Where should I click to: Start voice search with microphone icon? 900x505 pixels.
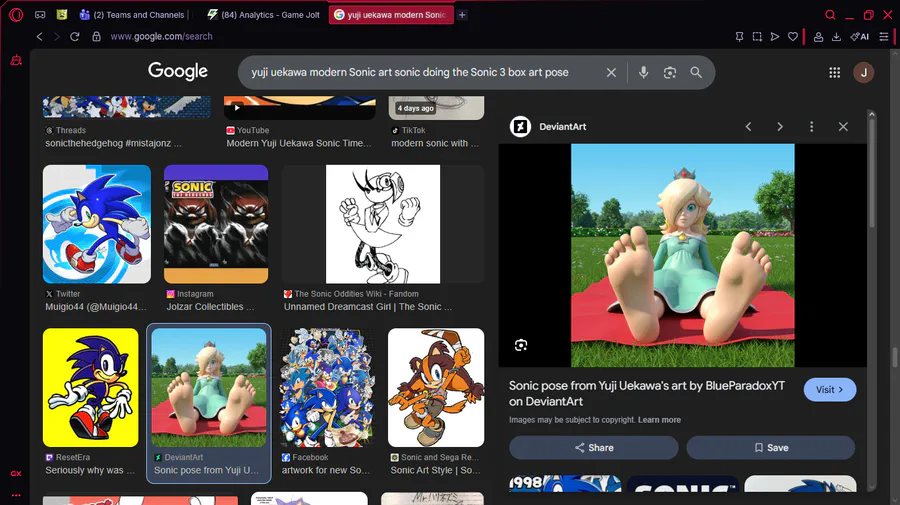pos(643,72)
